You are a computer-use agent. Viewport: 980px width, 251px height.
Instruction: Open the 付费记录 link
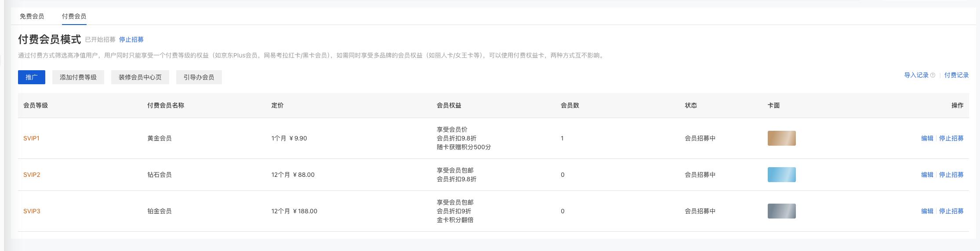[x=957, y=75]
